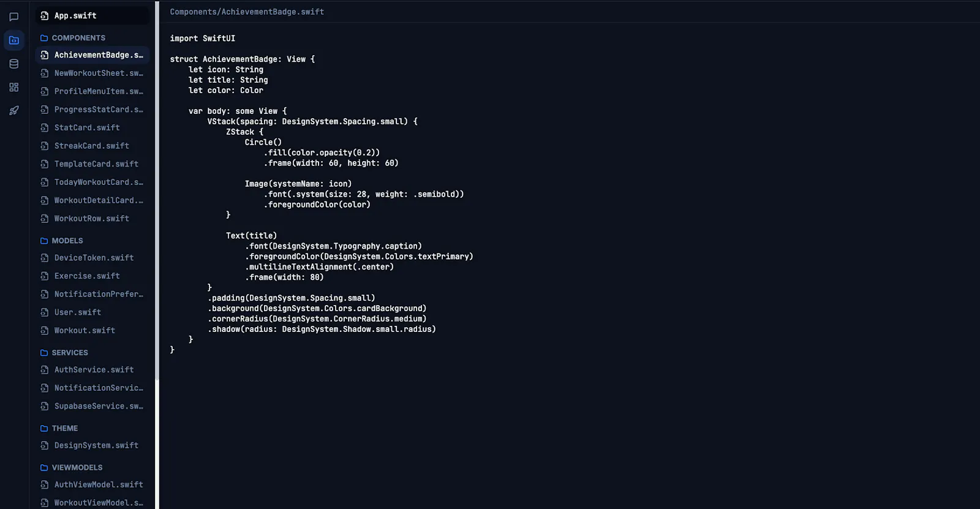The width and height of the screenshot is (980, 509).
Task: Click the file icon beside DeviceToken.swift
Action: click(44, 258)
